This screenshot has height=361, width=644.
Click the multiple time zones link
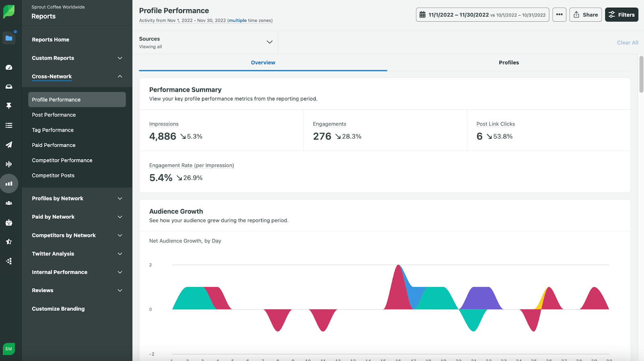[237, 21]
